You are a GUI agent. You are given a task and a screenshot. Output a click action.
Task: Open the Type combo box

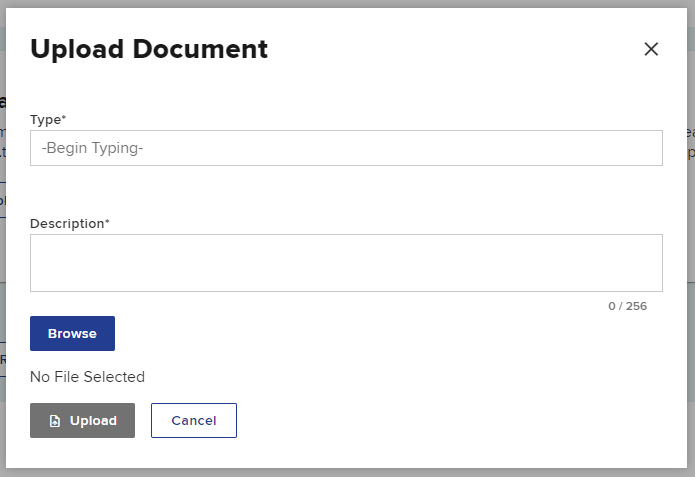346,148
